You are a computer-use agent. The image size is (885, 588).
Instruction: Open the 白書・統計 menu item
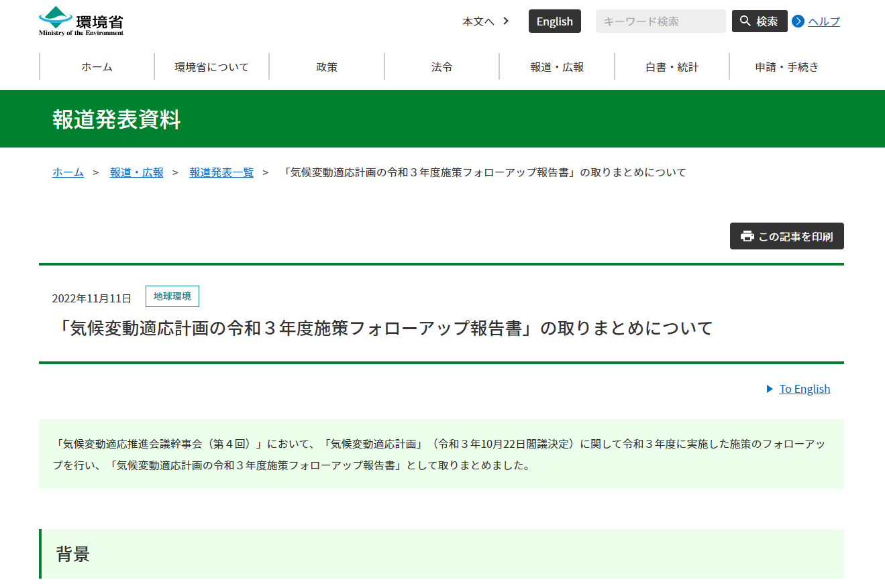(x=672, y=67)
